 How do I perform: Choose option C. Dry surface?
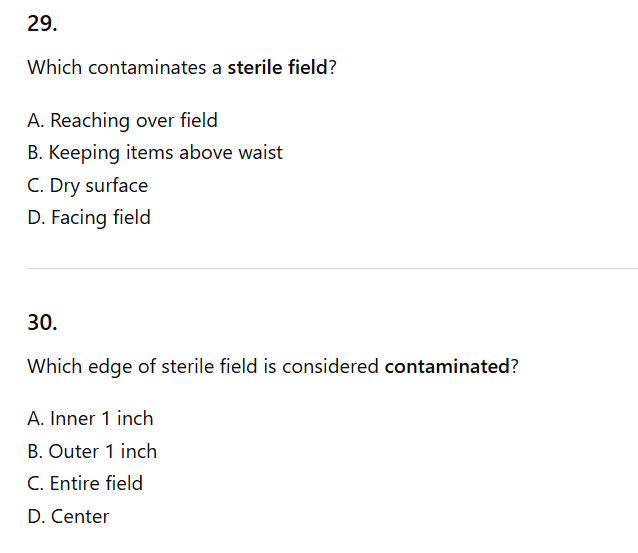coord(88,186)
